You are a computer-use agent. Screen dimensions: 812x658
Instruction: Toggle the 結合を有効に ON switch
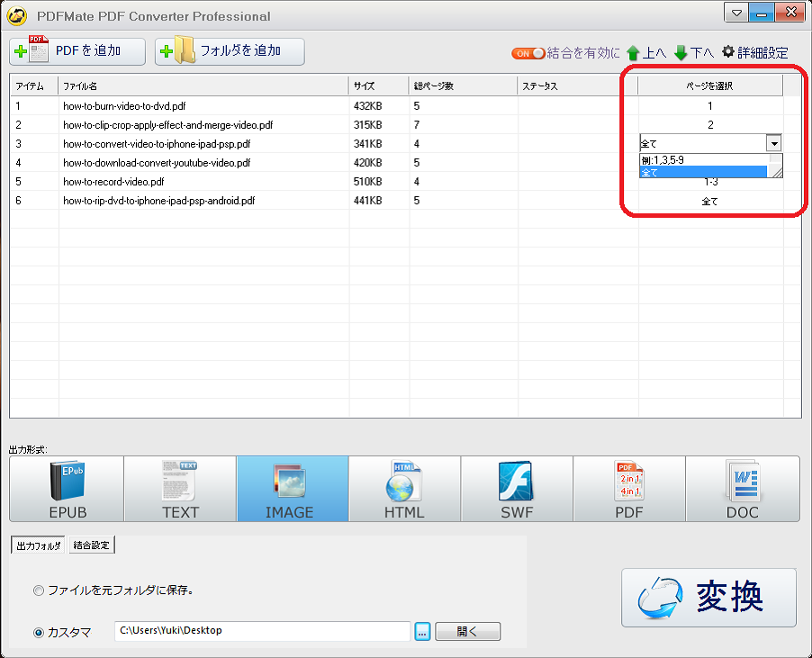(x=528, y=53)
